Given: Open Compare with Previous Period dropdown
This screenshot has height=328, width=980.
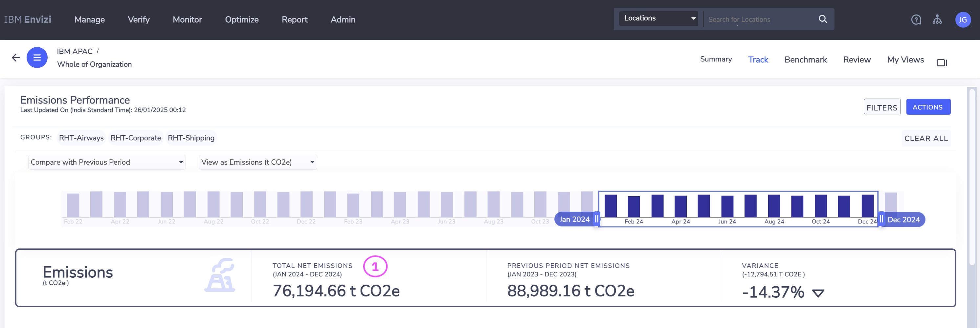Looking at the screenshot, I should click(107, 162).
